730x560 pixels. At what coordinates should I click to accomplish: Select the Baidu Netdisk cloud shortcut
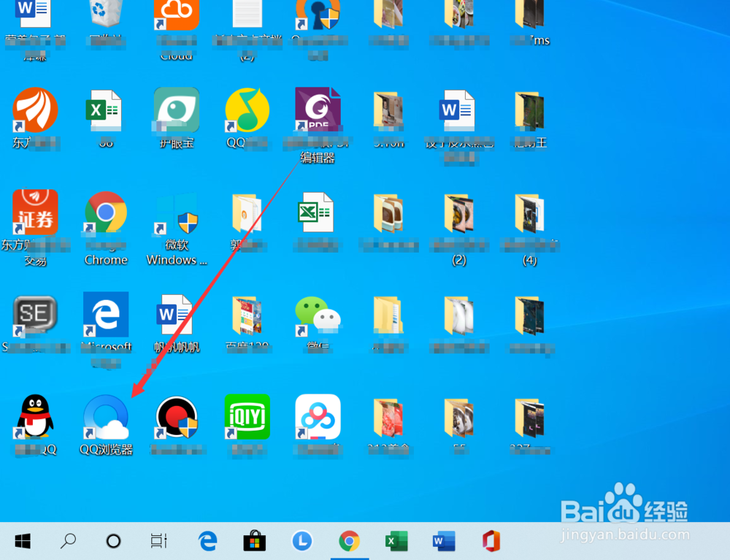pyautogui.click(x=318, y=417)
